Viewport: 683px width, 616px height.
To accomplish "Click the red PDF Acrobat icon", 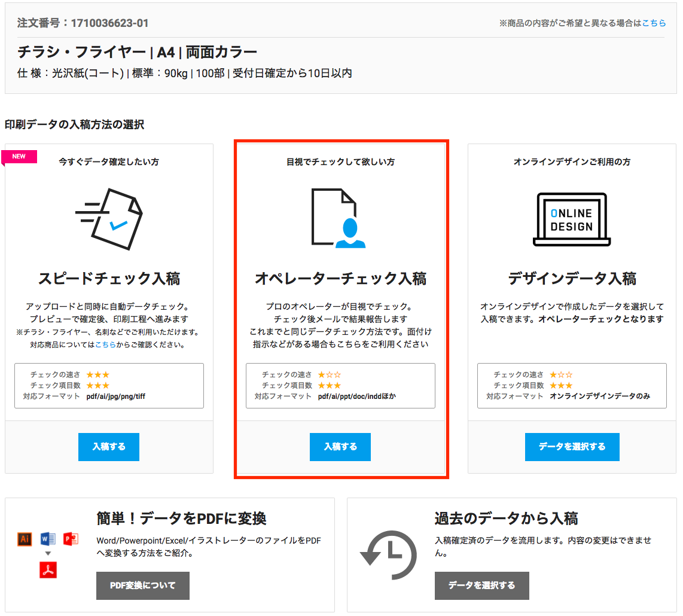I will tap(48, 571).
